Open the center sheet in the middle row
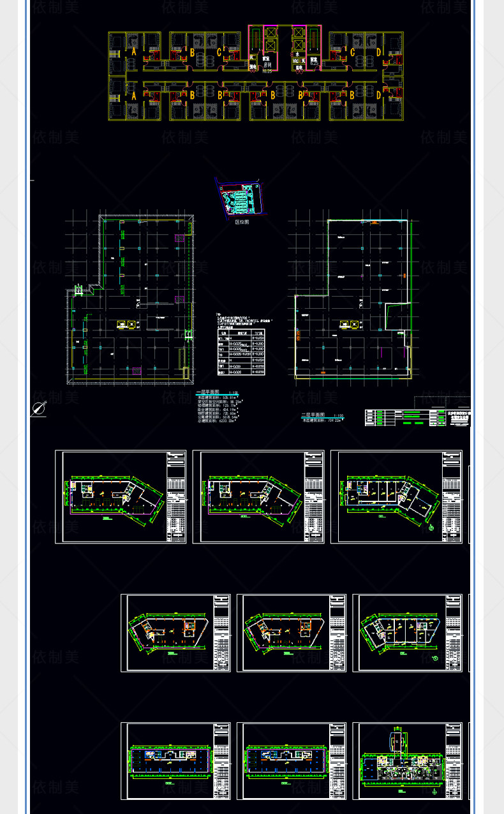This screenshot has height=814, width=504. (292, 633)
